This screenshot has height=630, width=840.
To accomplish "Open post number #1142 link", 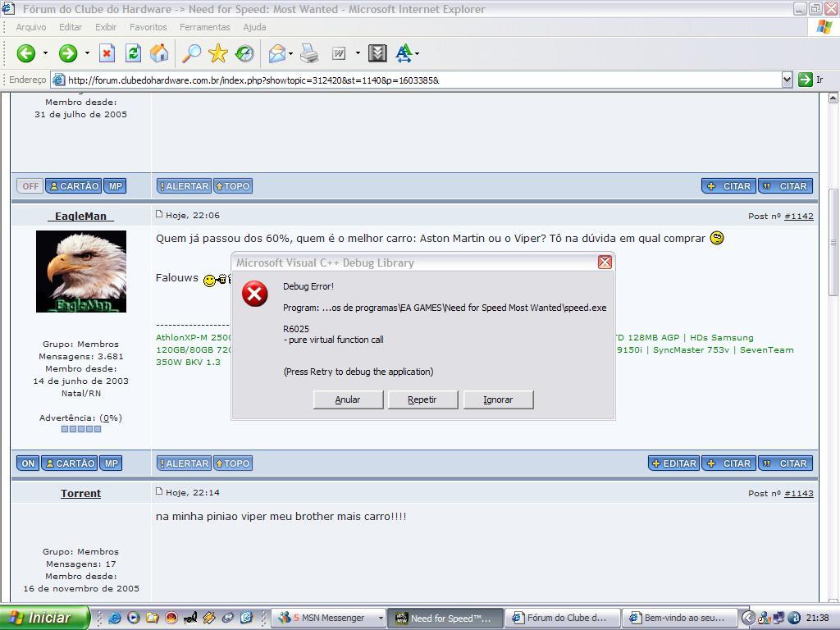I will [x=799, y=216].
